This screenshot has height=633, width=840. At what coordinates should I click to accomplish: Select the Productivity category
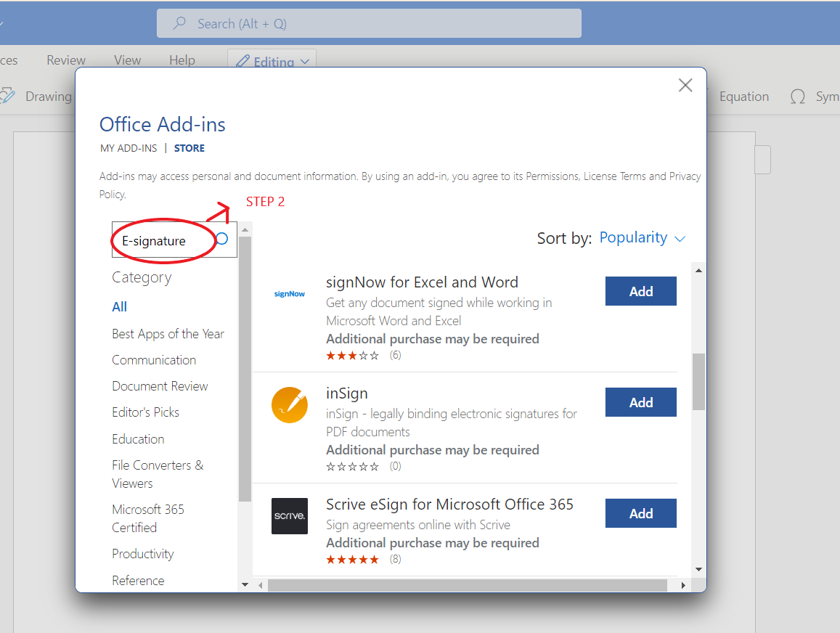tap(143, 554)
